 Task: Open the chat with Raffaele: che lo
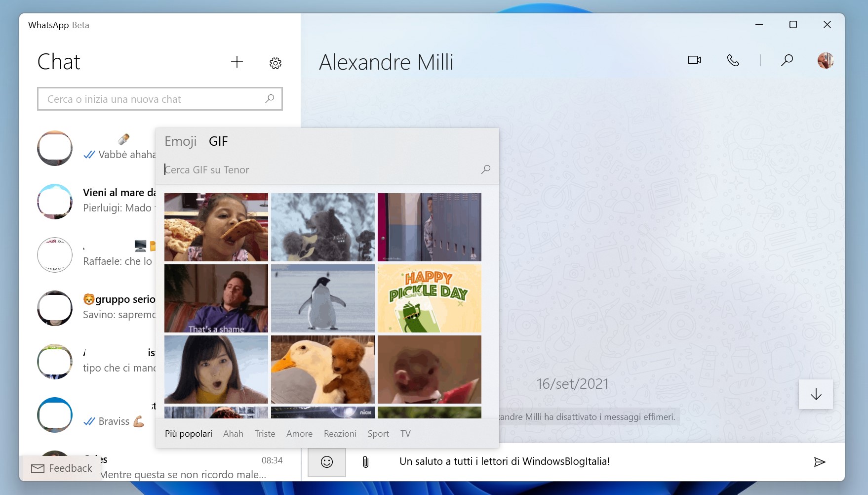coord(96,255)
